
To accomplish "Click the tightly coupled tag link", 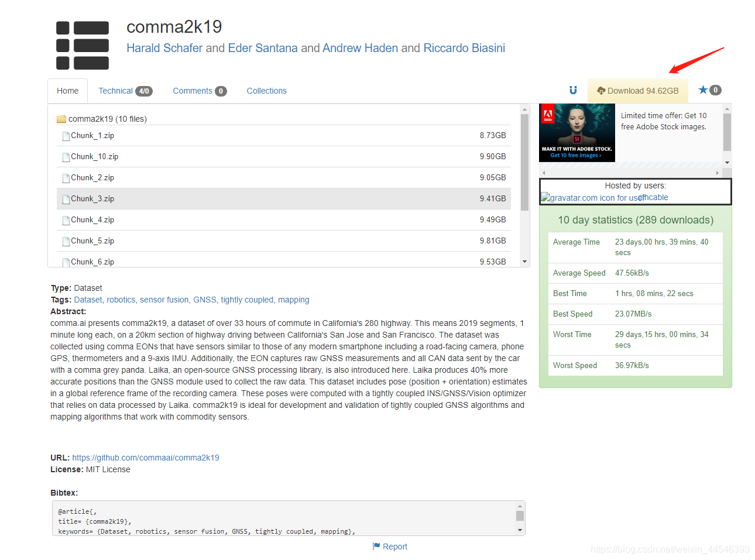I will tap(247, 300).
